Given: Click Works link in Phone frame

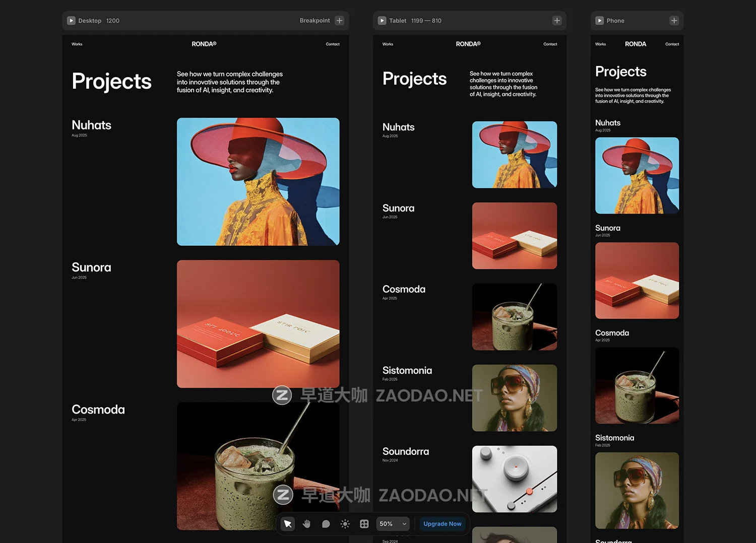Looking at the screenshot, I should (x=601, y=44).
